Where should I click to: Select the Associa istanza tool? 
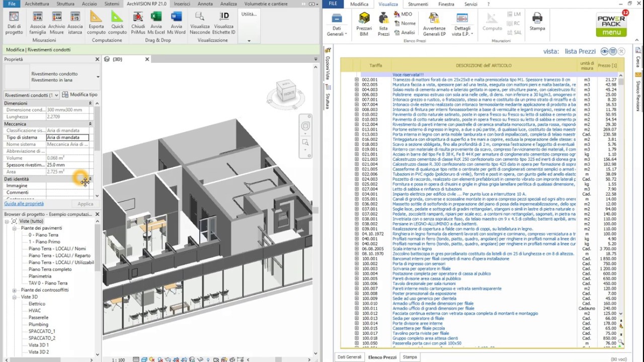click(x=75, y=23)
